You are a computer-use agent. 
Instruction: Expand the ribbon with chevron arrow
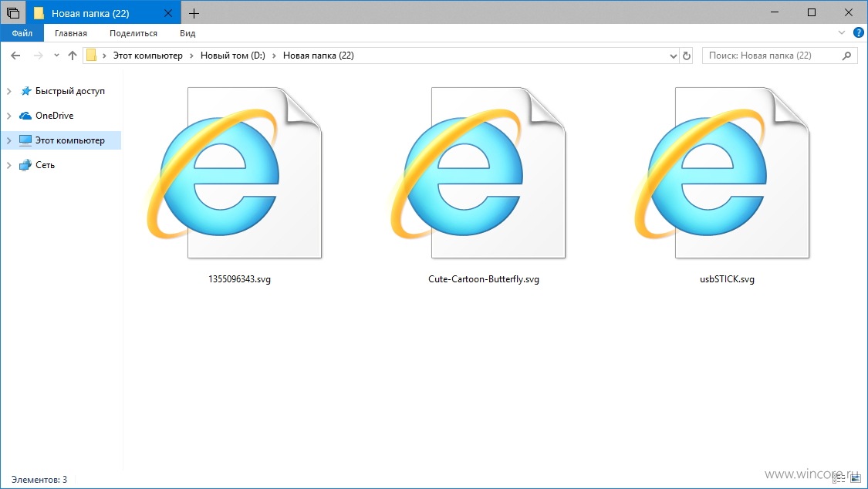(x=842, y=32)
